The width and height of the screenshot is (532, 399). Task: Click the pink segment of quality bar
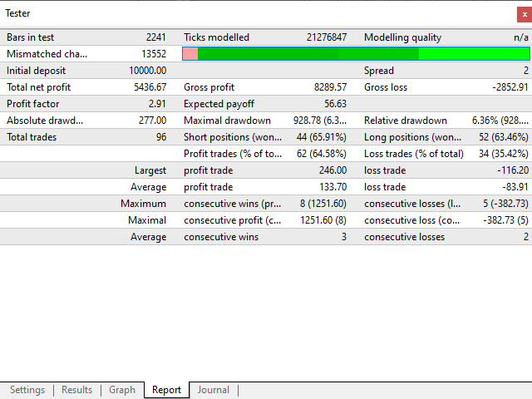(190, 53)
